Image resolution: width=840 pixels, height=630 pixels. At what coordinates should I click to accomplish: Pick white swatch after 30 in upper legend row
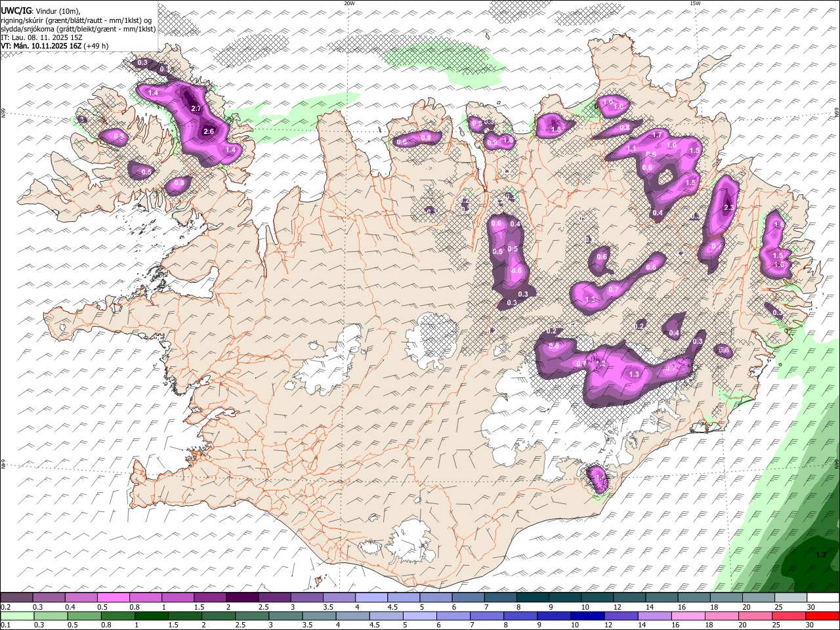click(x=823, y=598)
